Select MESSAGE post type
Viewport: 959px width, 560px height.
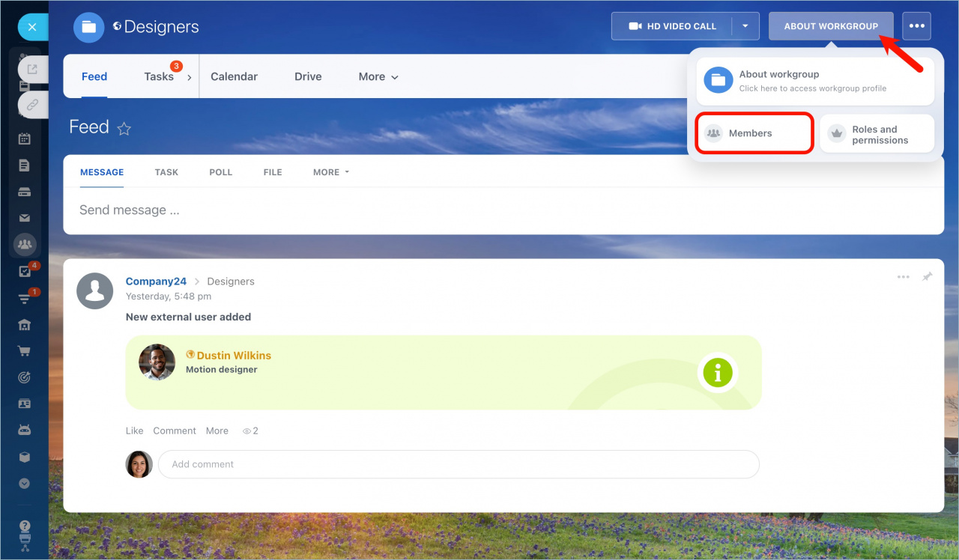point(102,172)
